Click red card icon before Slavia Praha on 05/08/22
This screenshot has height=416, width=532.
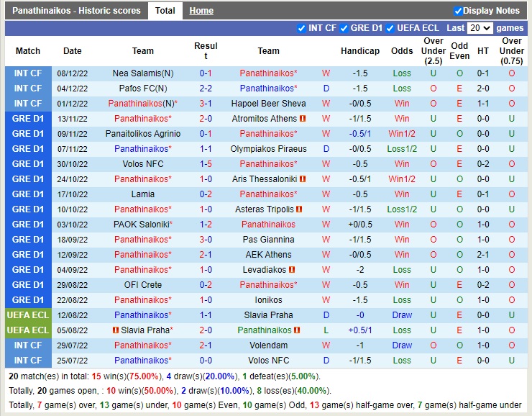pyautogui.click(x=116, y=330)
